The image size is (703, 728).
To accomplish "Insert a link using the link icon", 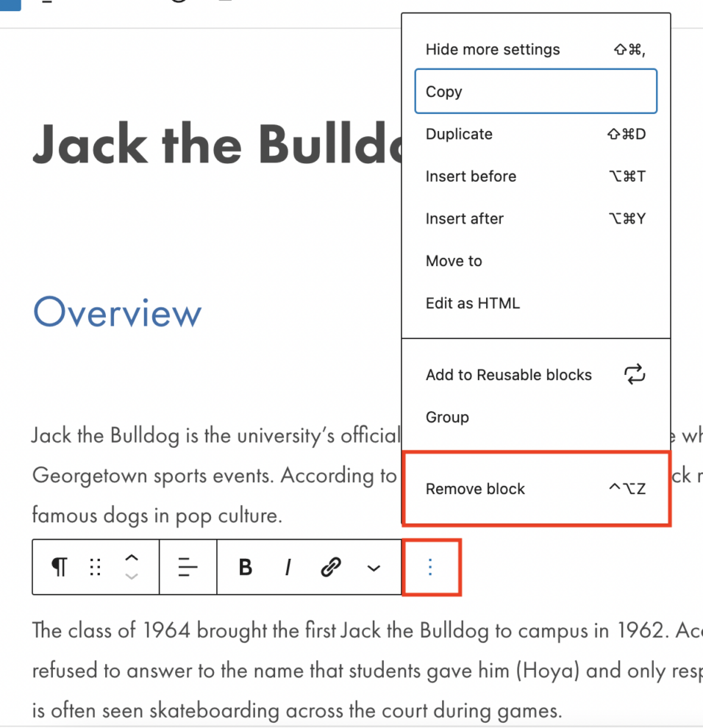I will [x=331, y=567].
